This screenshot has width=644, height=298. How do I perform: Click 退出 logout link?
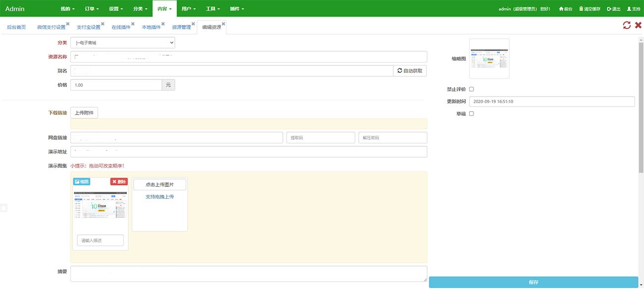(x=613, y=9)
